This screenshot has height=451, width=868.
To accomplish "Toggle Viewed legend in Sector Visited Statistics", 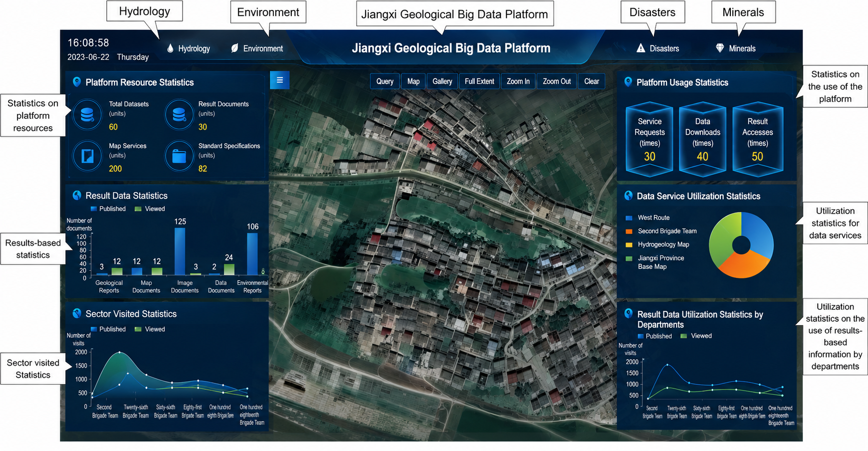I will click(150, 329).
